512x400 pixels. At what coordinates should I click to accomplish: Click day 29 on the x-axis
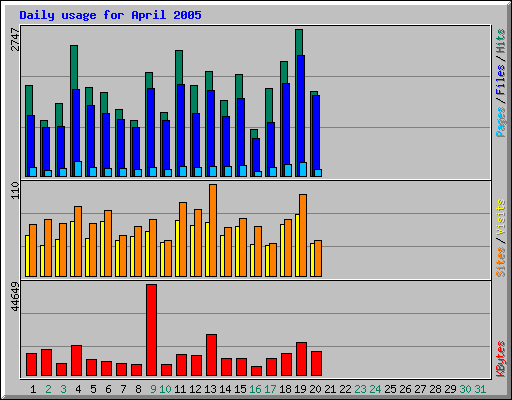(x=450, y=389)
